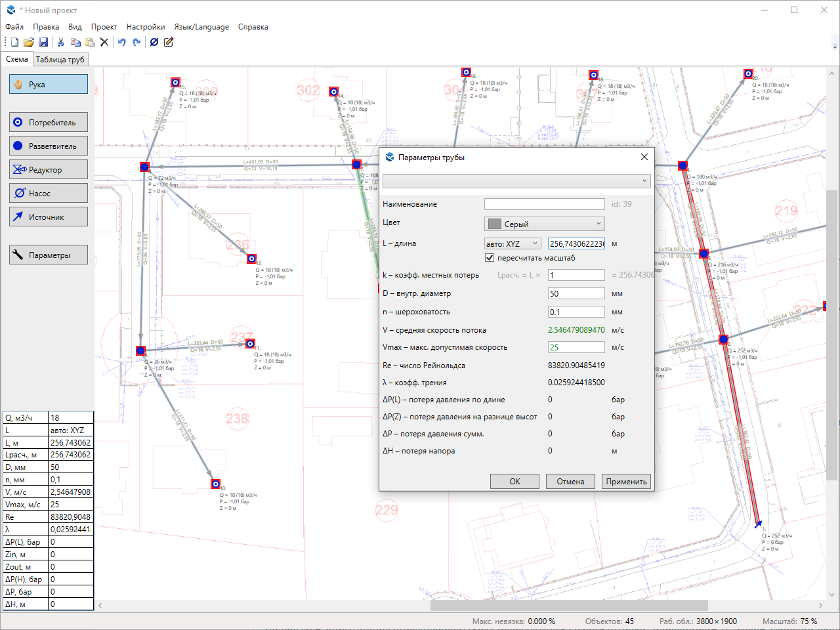The image size is (840, 630).
Task: Toggle the пересчитать масштаб checkbox
Action: coord(490,258)
